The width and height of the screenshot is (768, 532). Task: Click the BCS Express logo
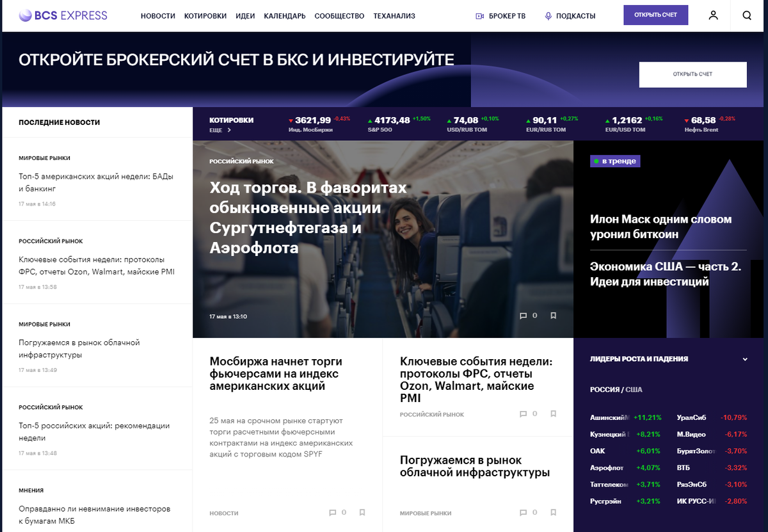click(63, 15)
